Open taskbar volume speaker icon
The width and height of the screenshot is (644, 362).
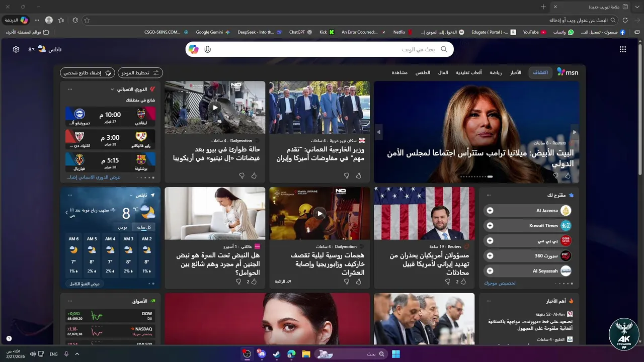33,354
